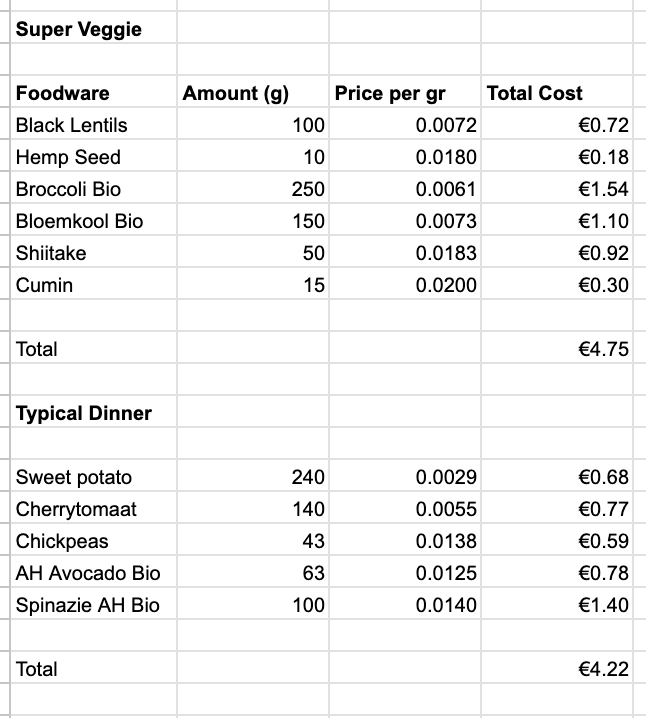Click the Spinazie AH Bio cell
Screen dimensions: 646x718
click(x=88, y=605)
